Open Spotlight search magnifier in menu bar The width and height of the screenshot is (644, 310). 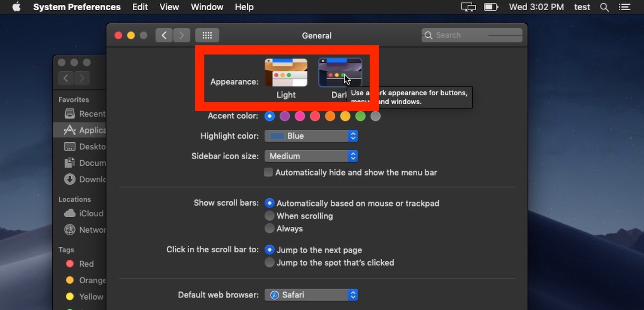(x=605, y=7)
